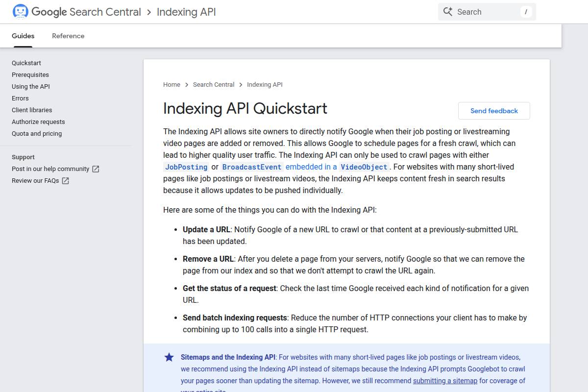Open the JobPosting reference link
This screenshot has height=392, width=588.
pos(186,167)
